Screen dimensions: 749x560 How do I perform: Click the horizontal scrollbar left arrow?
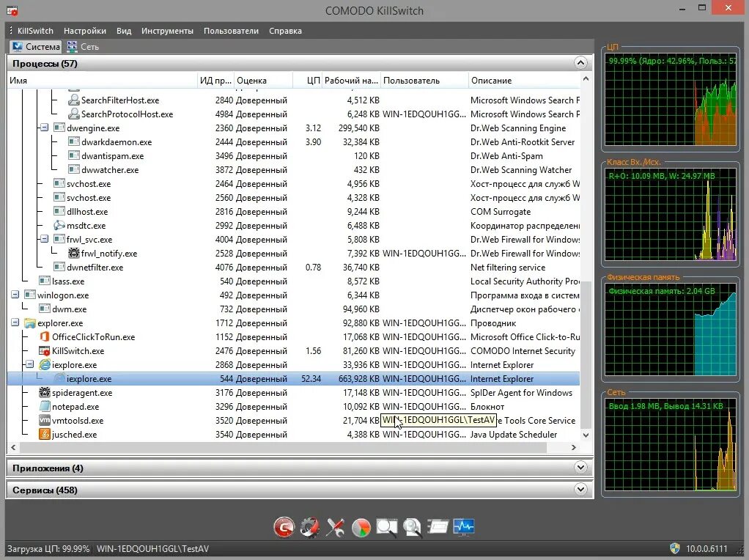[x=13, y=447]
